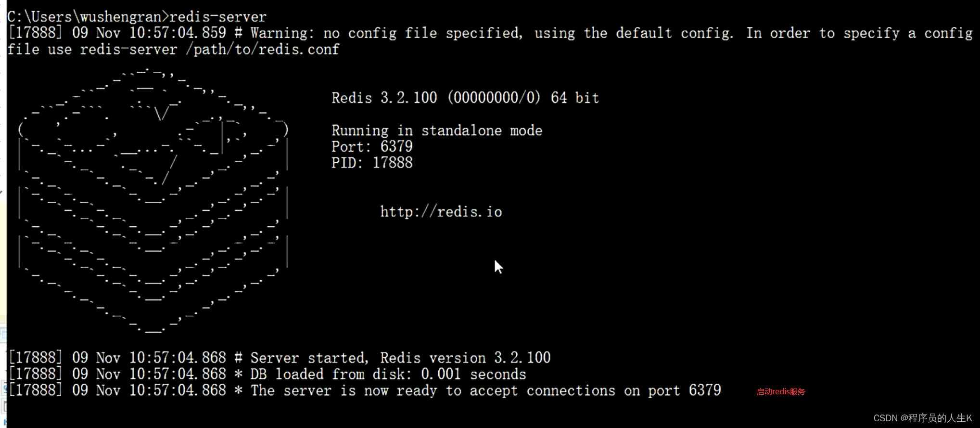The height and width of the screenshot is (428, 980).
Task: Click the typed redis-server command
Action: click(217, 17)
